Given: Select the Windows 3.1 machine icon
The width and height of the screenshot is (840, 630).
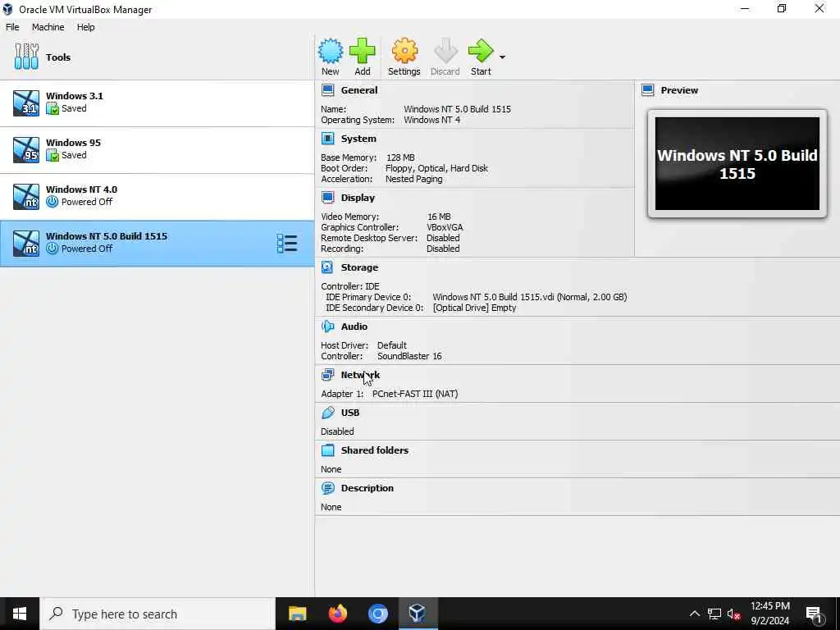Looking at the screenshot, I should coord(26,103).
